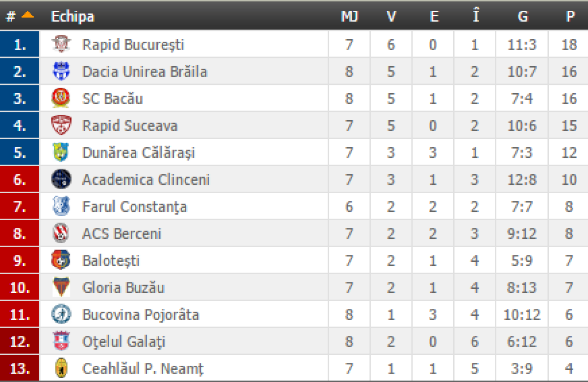
Task: Open the ACS Berceni team page
Action: [115, 233]
